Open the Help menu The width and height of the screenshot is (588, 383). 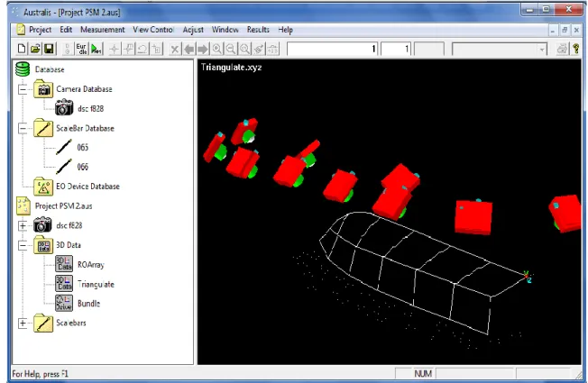pos(285,30)
